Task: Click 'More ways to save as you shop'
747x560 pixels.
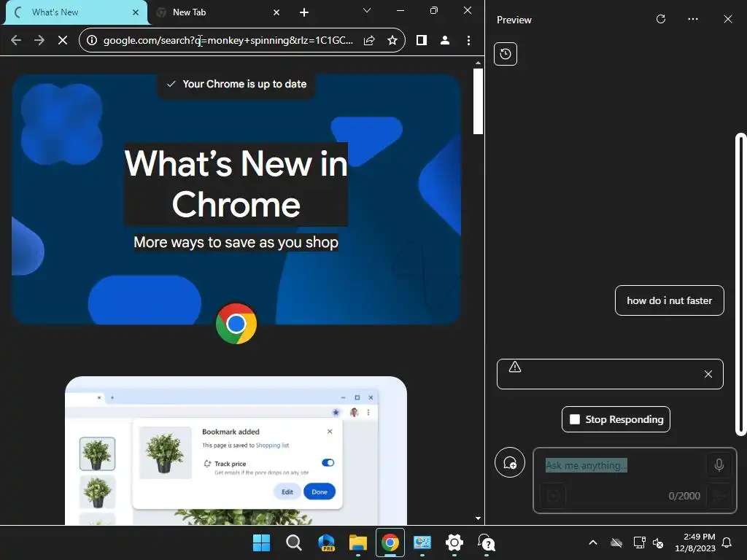Action: [236, 242]
